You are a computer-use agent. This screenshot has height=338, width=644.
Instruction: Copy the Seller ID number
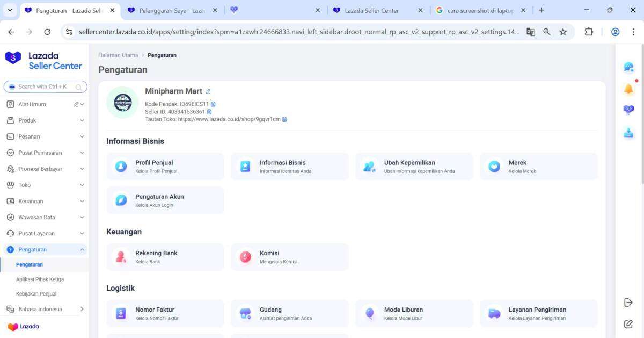(209, 112)
